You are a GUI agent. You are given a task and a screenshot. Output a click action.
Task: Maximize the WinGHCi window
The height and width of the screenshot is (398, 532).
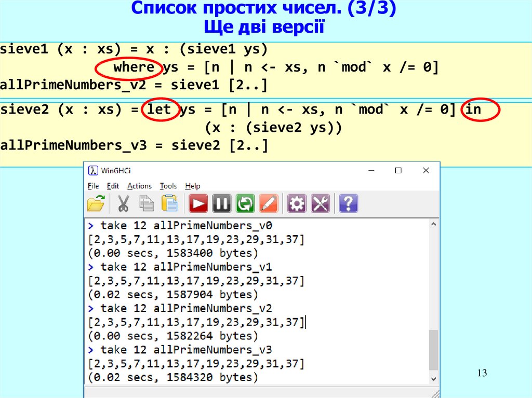[398, 170]
